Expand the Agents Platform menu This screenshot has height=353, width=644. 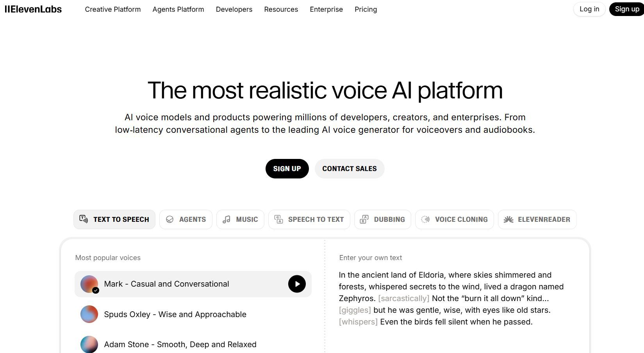178,9
